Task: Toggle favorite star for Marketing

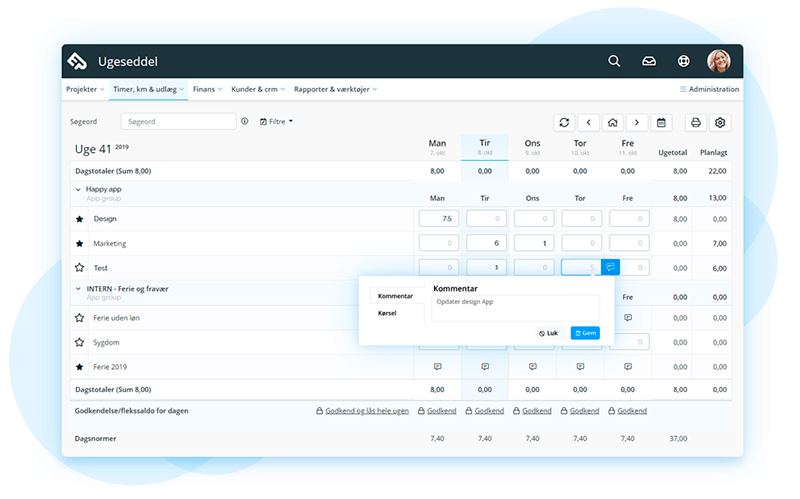Action: 80,243
